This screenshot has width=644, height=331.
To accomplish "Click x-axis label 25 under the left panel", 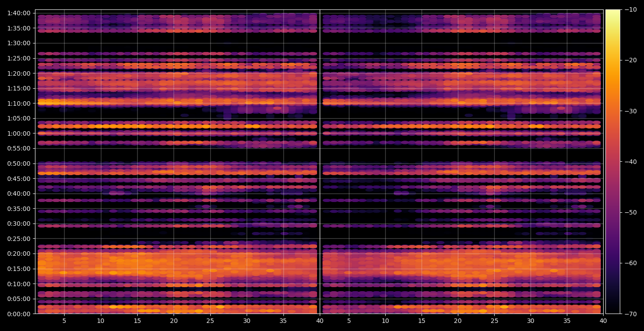I will coord(210,321).
